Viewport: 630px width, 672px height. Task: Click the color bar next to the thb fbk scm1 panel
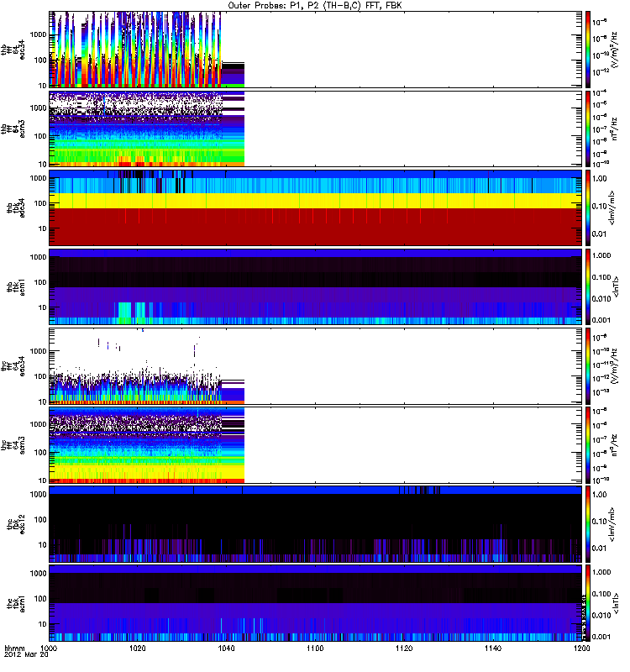click(589, 286)
